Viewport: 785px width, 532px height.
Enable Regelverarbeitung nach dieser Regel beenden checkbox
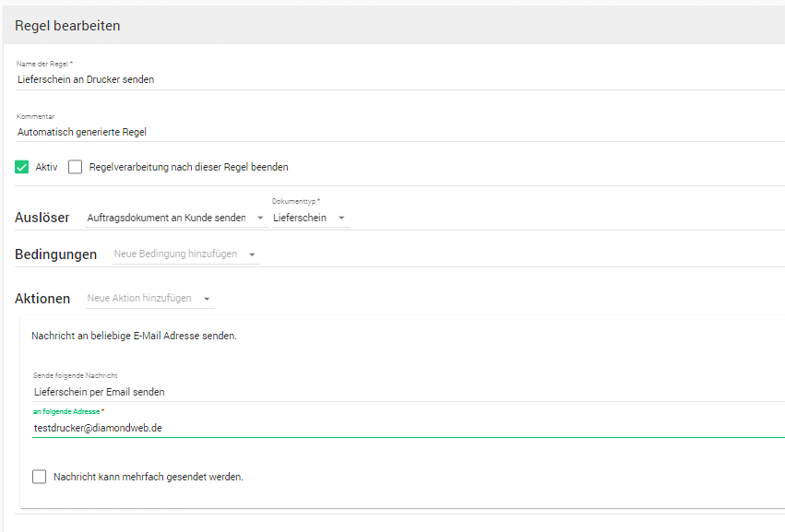pos(75,167)
